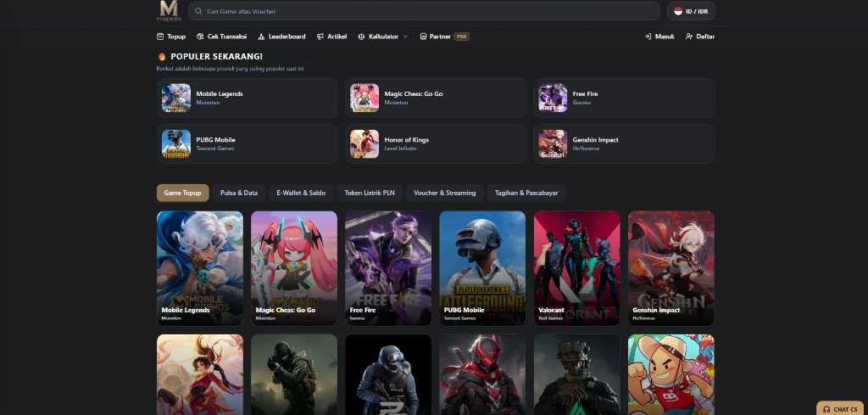The width and height of the screenshot is (868, 415).
Task: Open popular Magic Chess: Go Go card
Action: coord(436,98)
